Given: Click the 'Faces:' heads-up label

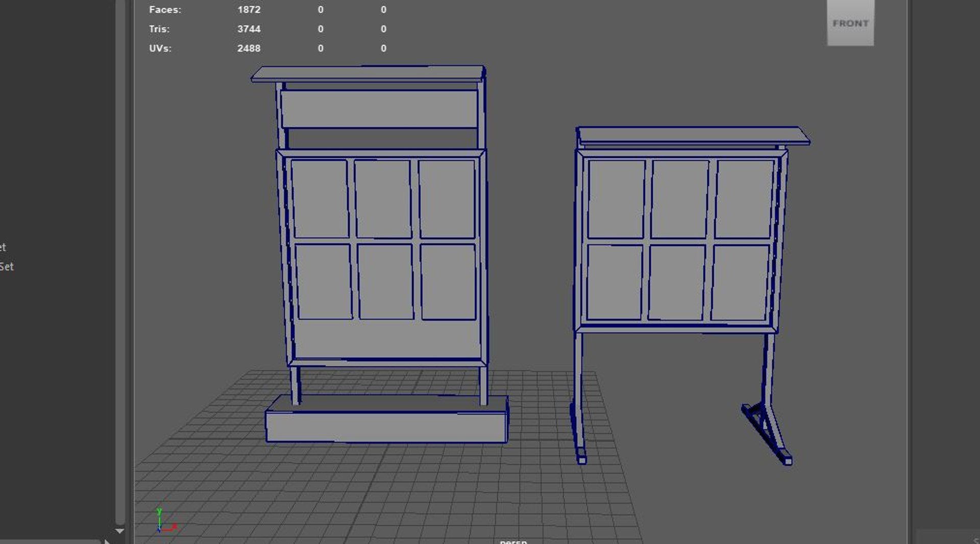Looking at the screenshot, I should pyautogui.click(x=165, y=10).
